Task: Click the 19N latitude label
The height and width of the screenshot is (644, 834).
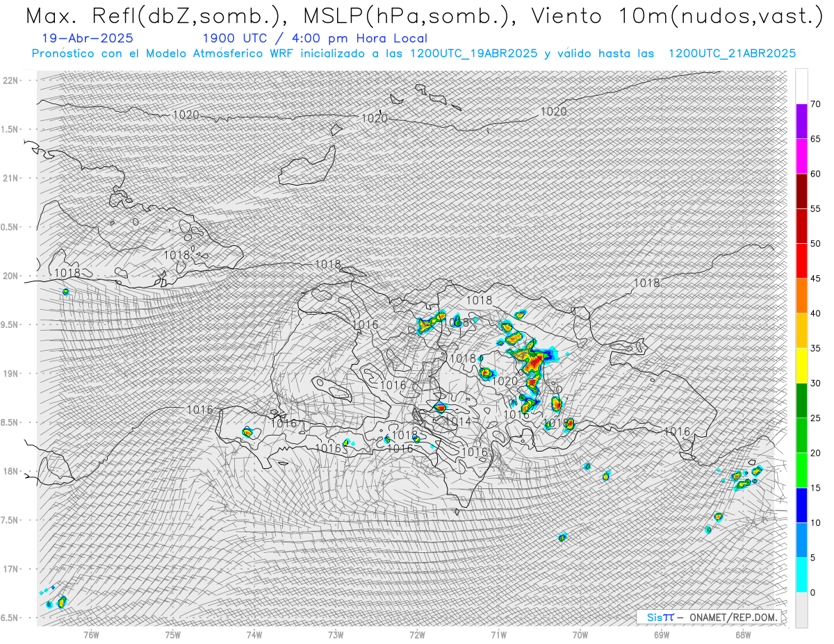Action: pos(10,374)
